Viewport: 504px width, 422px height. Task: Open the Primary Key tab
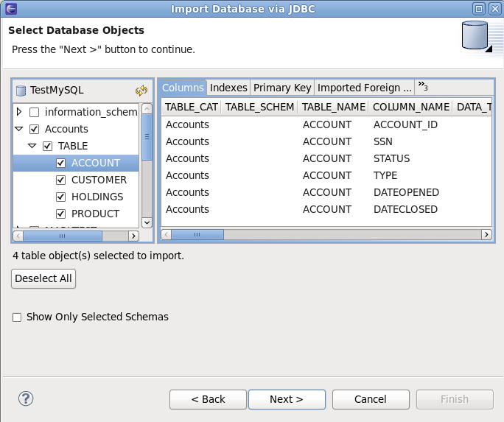click(282, 88)
